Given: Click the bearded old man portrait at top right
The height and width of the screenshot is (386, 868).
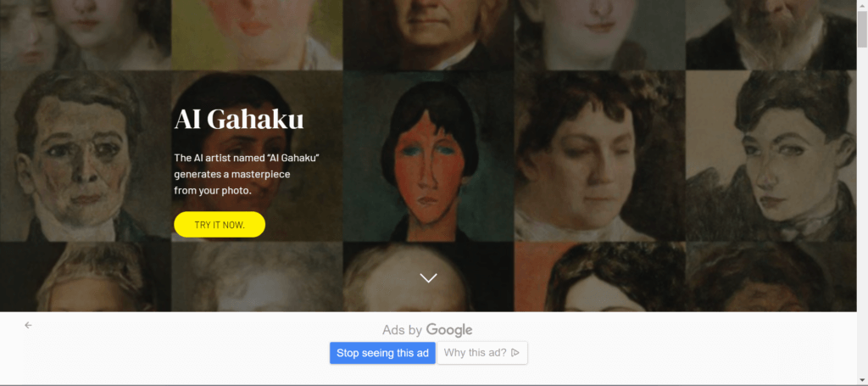Looking at the screenshot, I should (x=771, y=35).
